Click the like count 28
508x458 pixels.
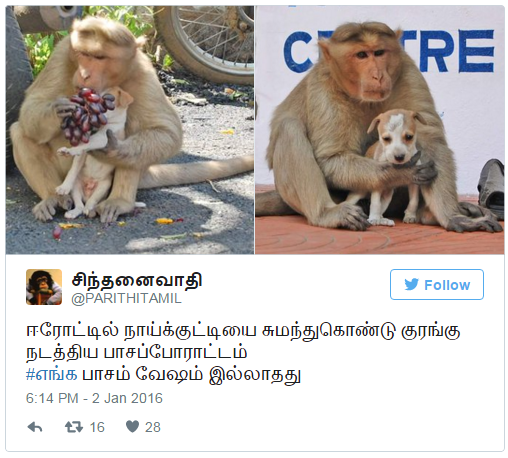153,427
